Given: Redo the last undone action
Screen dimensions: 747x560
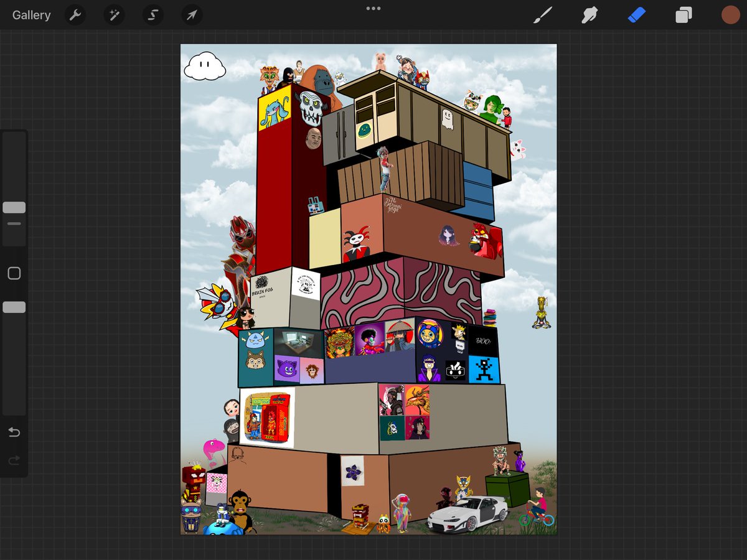Looking at the screenshot, I should click(x=14, y=460).
